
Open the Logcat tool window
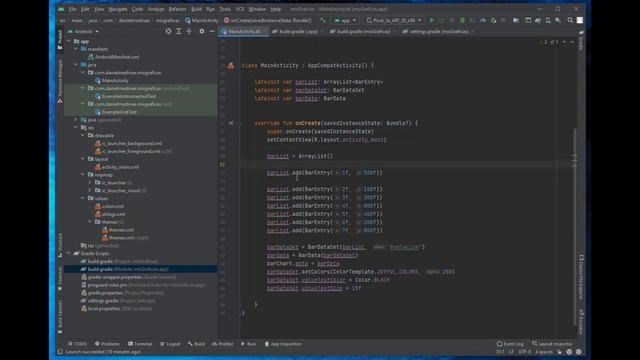pyautogui.click(x=170, y=344)
